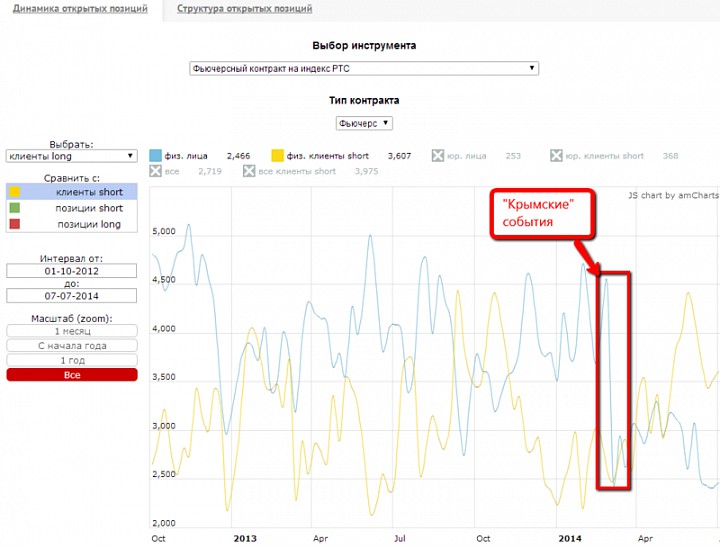The width and height of the screenshot is (720, 548).
Task: Set zoom to 1 год
Action: point(72,360)
